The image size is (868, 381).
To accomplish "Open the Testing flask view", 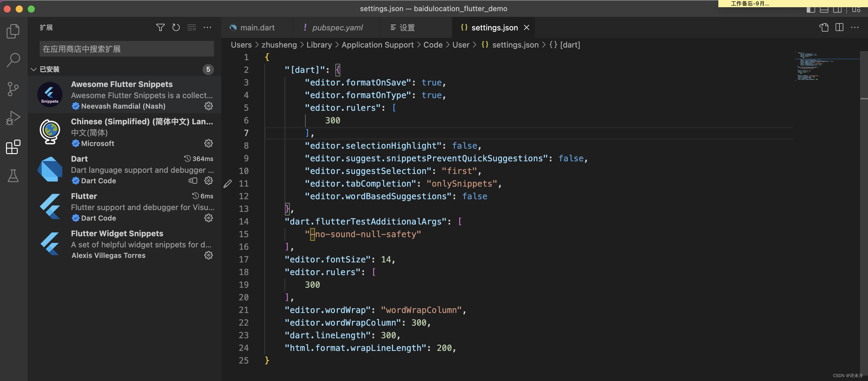I will 13,176.
